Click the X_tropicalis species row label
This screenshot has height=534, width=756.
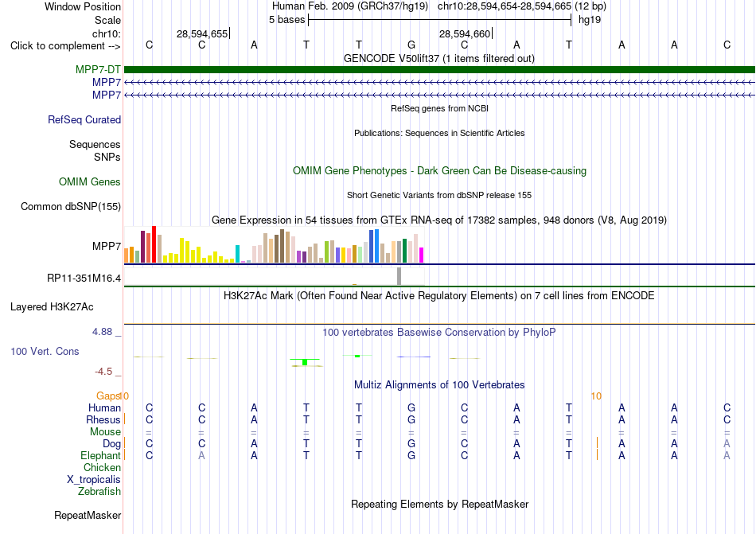click(x=94, y=480)
